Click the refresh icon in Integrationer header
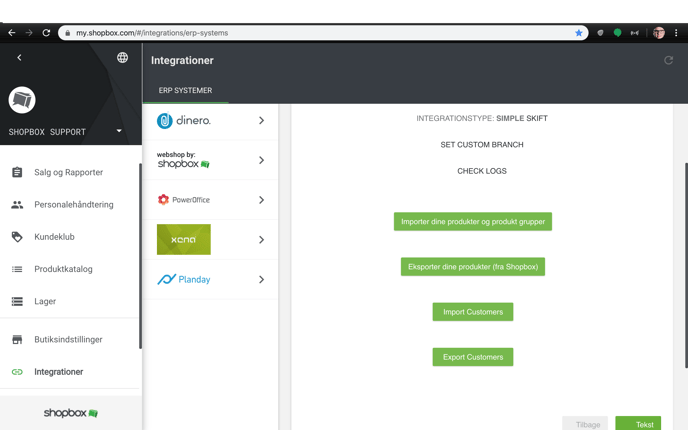This screenshot has width=688, height=430. [x=668, y=60]
